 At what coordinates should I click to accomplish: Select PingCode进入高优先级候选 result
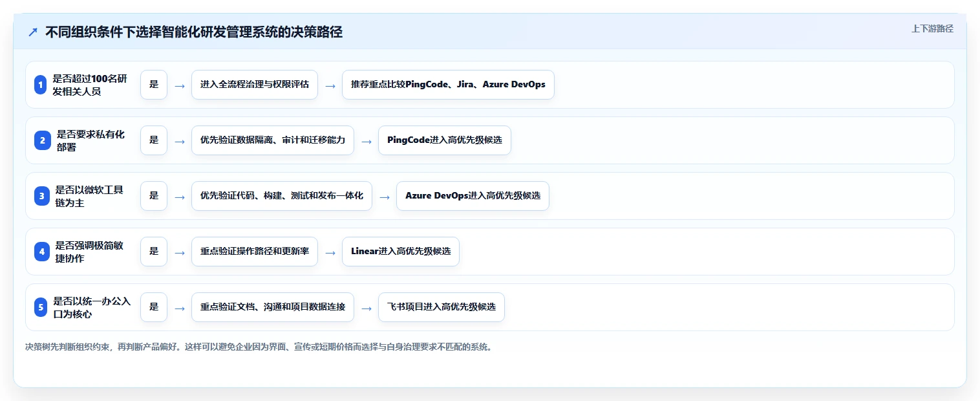445,140
